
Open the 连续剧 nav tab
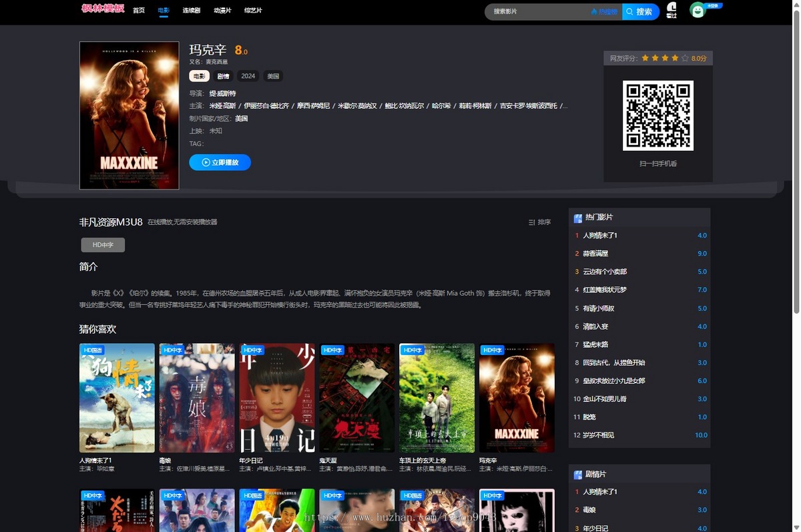(191, 11)
